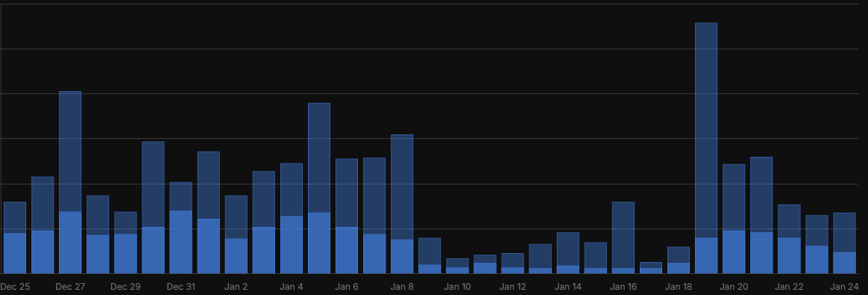The image size is (868, 295).
Task: Click the "Jan 2" axis label
Action: pyautogui.click(x=236, y=287)
